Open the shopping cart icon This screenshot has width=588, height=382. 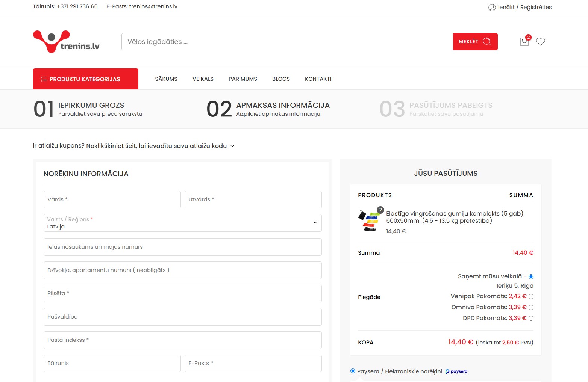point(524,42)
